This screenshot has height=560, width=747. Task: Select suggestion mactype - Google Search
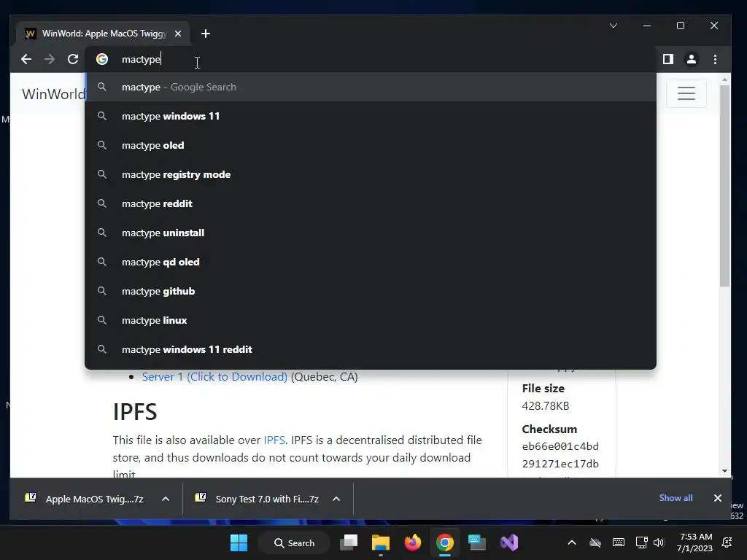(371, 87)
